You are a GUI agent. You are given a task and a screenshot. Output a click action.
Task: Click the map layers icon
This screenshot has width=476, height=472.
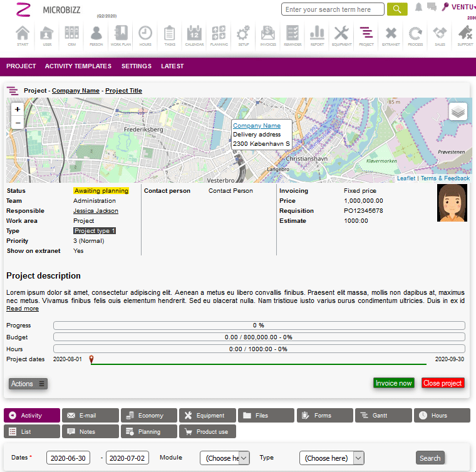point(458,111)
